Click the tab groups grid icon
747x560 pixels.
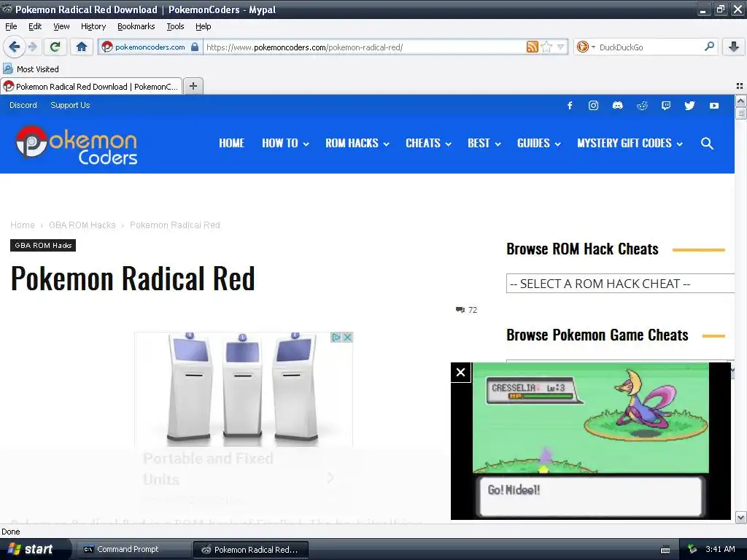(x=740, y=86)
